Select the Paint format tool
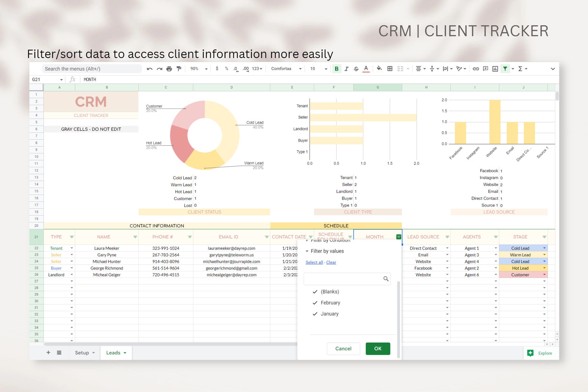The image size is (588, 392). click(179, 69)
